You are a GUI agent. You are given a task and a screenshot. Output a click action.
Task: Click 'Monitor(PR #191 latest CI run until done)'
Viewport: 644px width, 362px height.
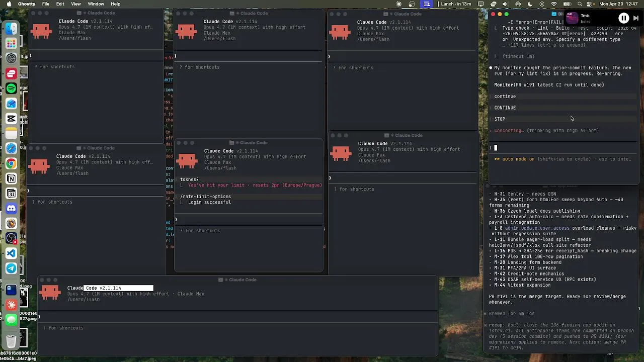pyautogui.click(x=549, y=85)
